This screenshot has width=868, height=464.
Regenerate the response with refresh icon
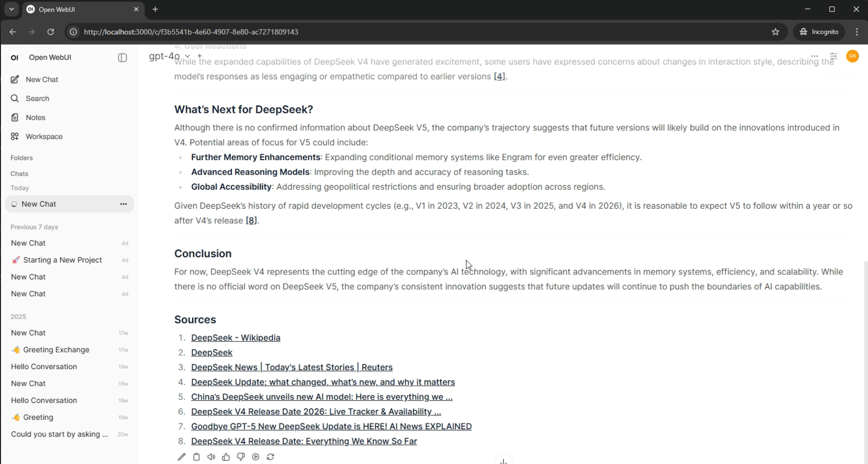[271, 457]
